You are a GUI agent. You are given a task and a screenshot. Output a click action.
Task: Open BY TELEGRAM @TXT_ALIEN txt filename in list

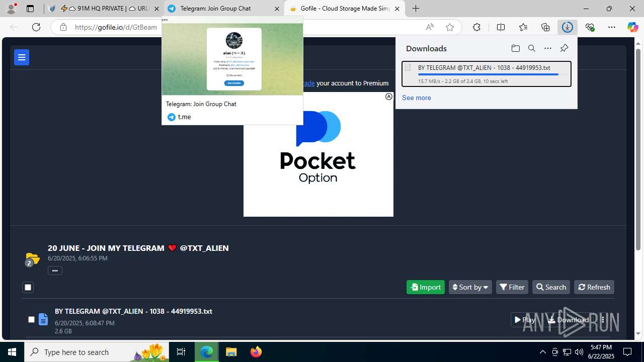click(133, 311)
